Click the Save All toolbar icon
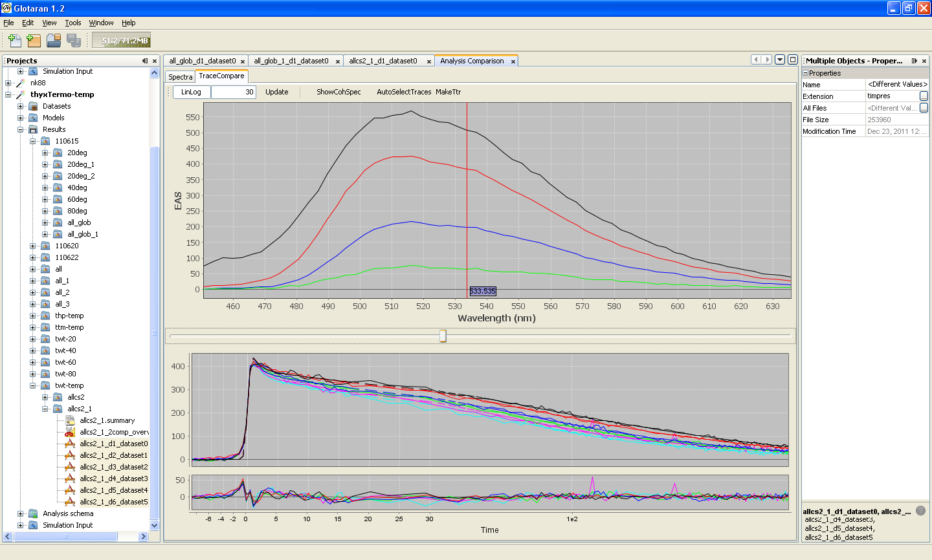 click(74, 40)
